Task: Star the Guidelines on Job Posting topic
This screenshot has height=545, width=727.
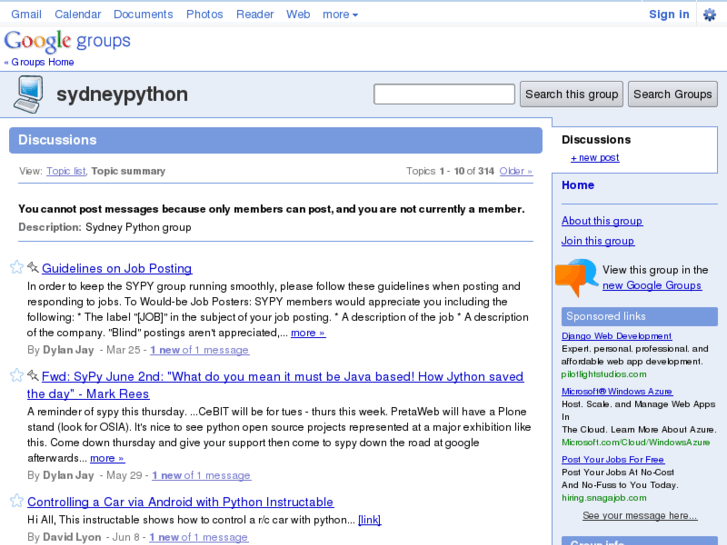Action: (x=17, y=267)
